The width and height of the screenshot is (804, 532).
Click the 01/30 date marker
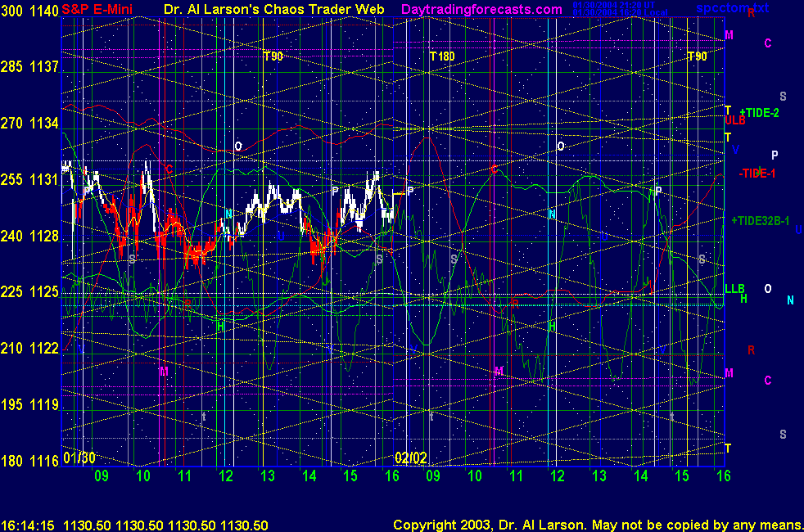[79, 458]
